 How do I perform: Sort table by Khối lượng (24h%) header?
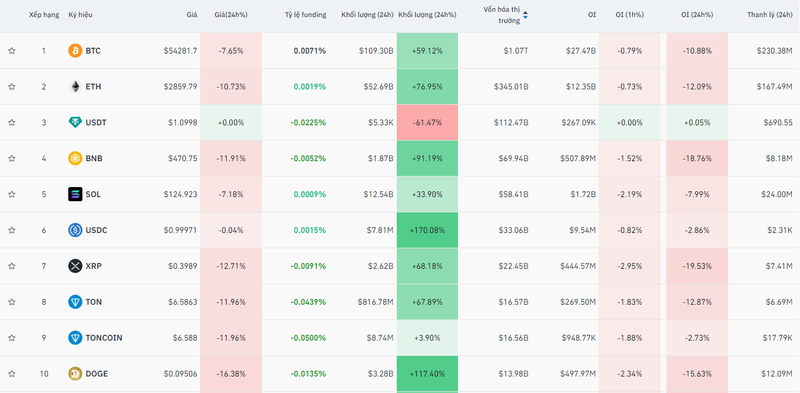pyautogui.click(x=427, y=15)
